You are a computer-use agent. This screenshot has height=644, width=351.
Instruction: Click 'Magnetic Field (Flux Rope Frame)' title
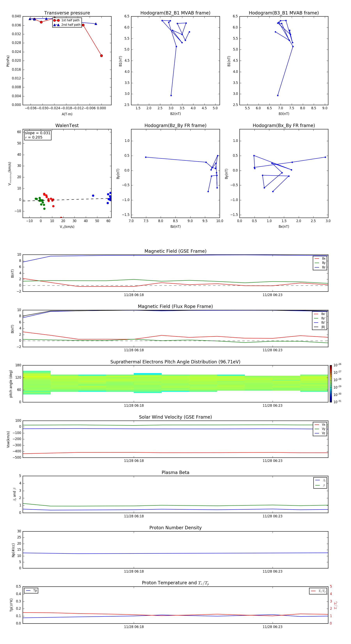tap(175, 307)
